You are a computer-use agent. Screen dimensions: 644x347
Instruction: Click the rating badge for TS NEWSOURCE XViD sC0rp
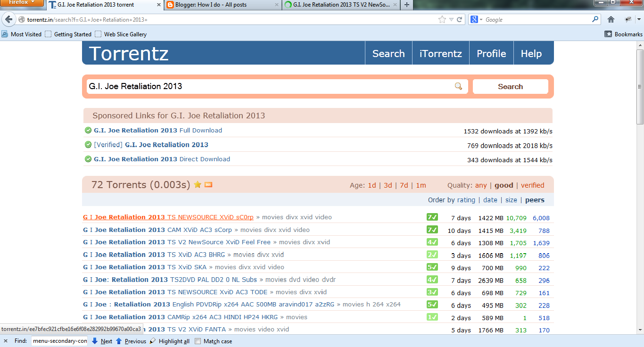point(432,217)
